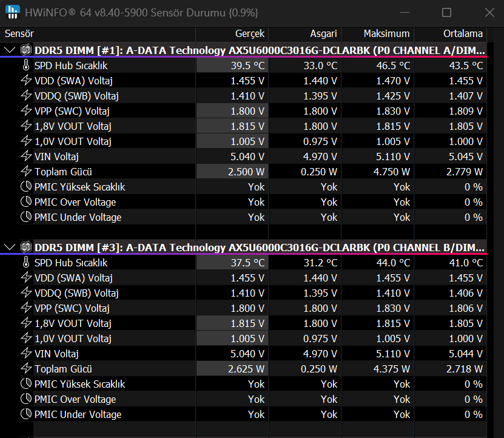Click clock icon of DIMM #1 PMIC Yüksek Sıcaklık
Screen dimensions: 504x438
click(26, 186)
